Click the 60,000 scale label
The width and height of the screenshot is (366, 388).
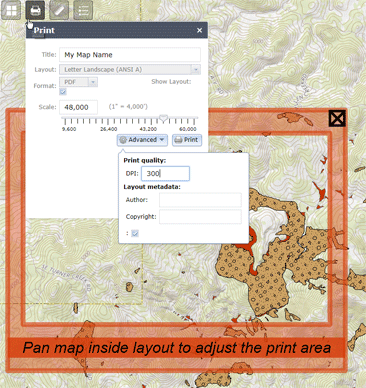pyautogui.click(x=188, y=129)
